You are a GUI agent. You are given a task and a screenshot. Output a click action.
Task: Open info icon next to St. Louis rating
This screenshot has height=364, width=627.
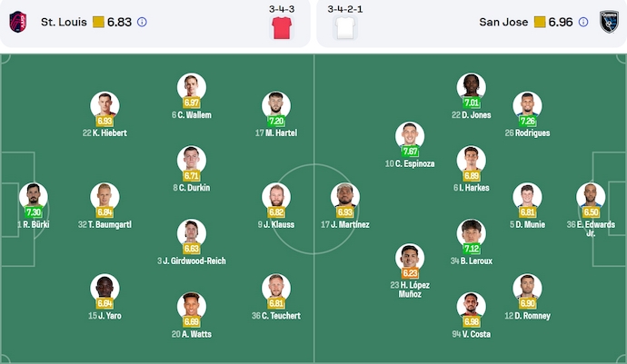pyautogui.click(x=142, y=22)
